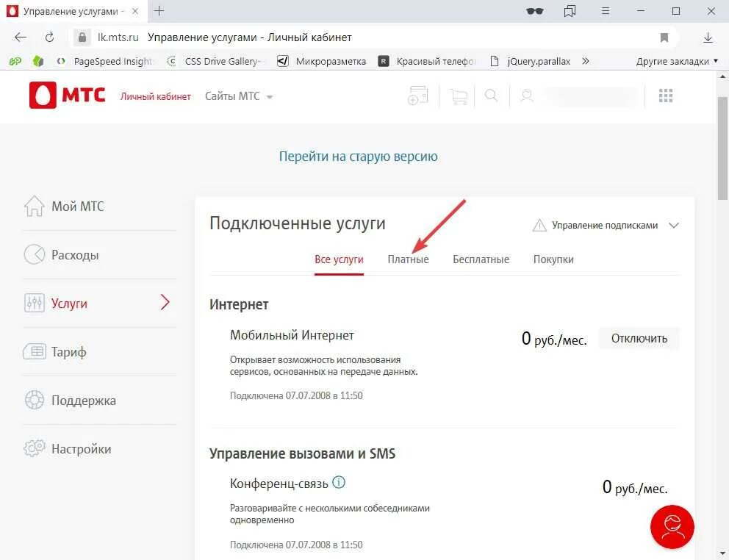Click the Интернет section heading

point(239,305)
